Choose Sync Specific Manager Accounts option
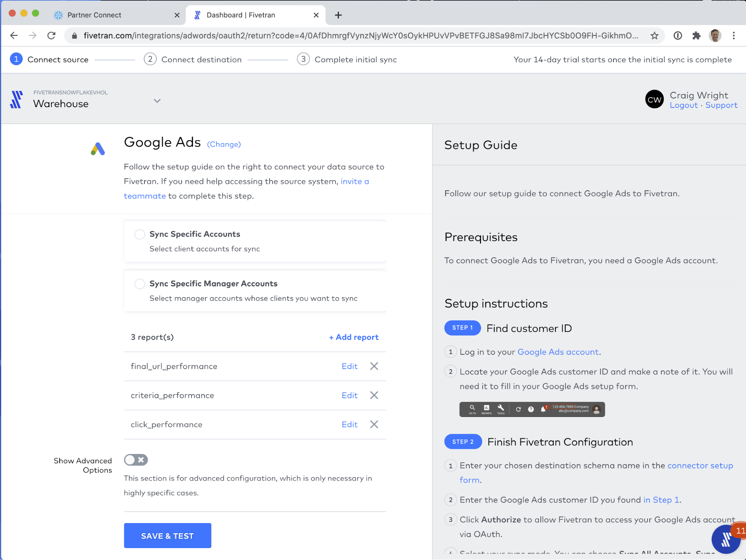Image resolution: width=746 pixels, height=560 pixels. click(x=140, y=284)
